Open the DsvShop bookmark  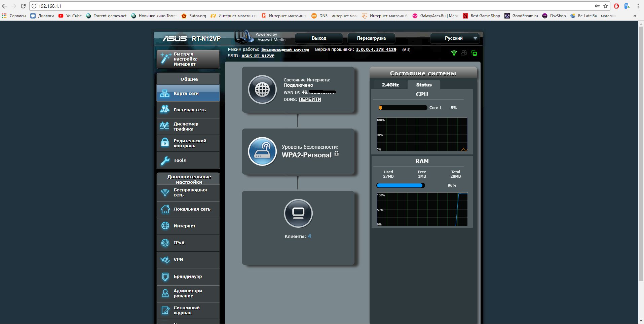554,16
